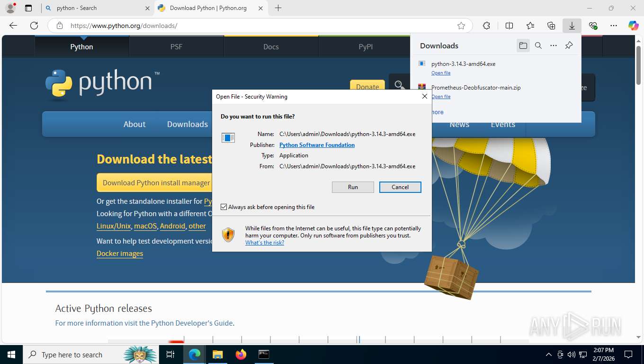
Task: Toggle Split screen icon in toolbar
Action: [509, 26]
